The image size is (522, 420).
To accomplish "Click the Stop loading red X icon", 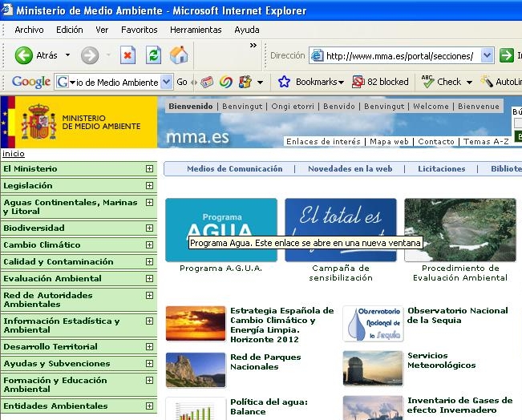I will click(127, 55).
